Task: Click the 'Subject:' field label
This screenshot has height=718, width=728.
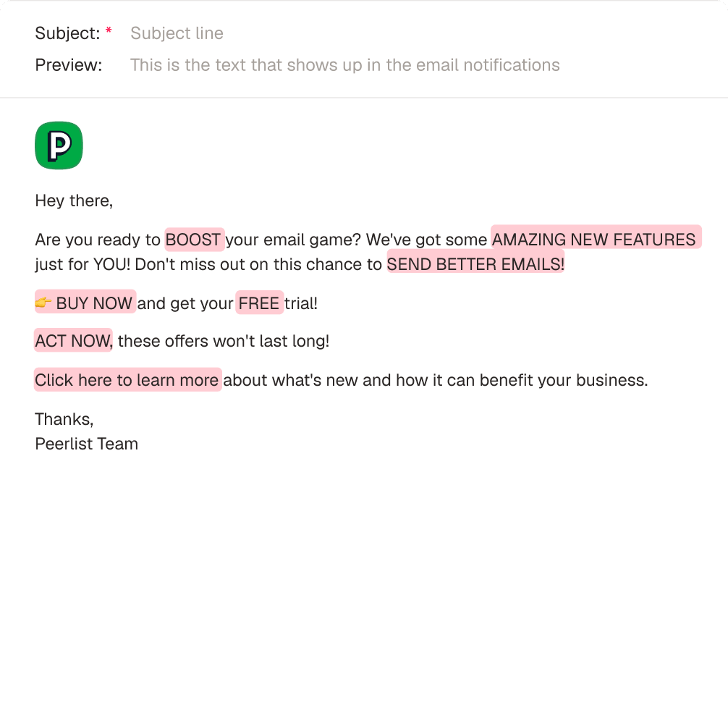Action: 67,33
